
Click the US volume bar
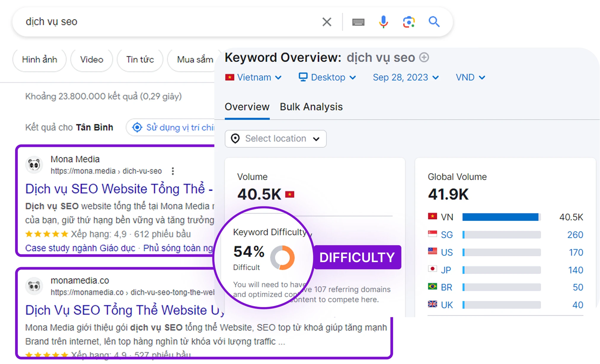pos(502,252)
